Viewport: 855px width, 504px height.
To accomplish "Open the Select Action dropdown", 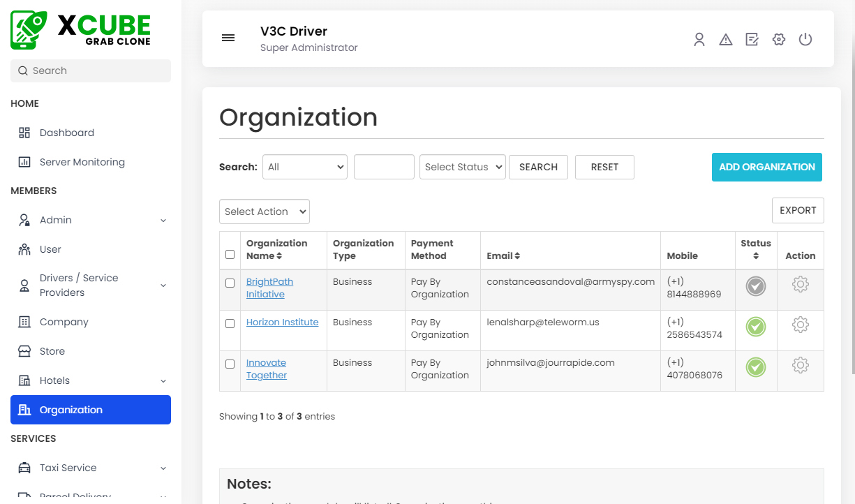I will [x=264, y=212].
